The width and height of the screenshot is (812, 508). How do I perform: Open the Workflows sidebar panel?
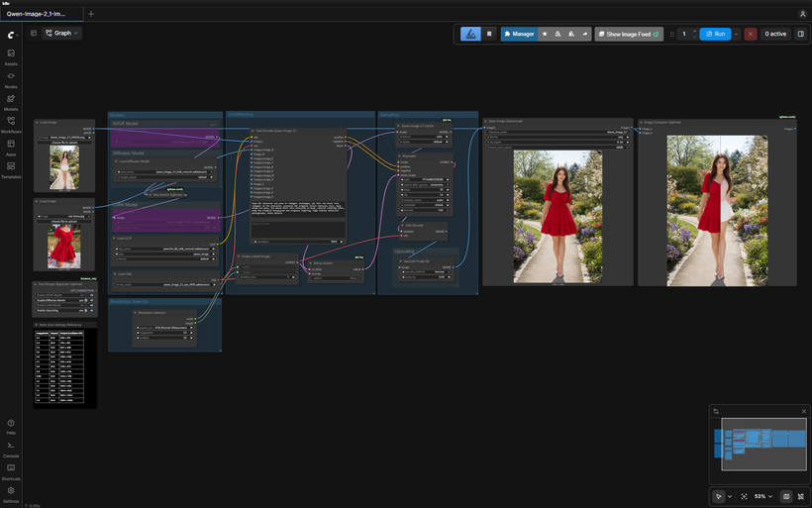coord(11,125)
